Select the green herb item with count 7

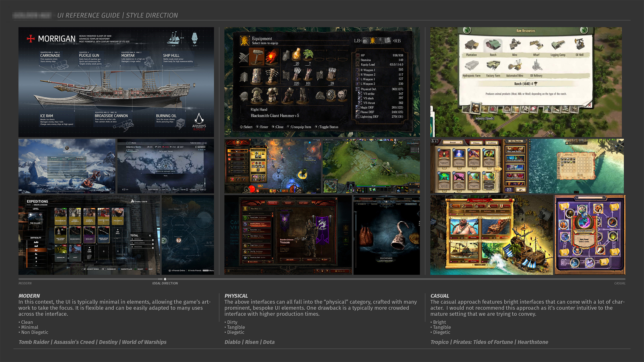(x=308, y=55)
